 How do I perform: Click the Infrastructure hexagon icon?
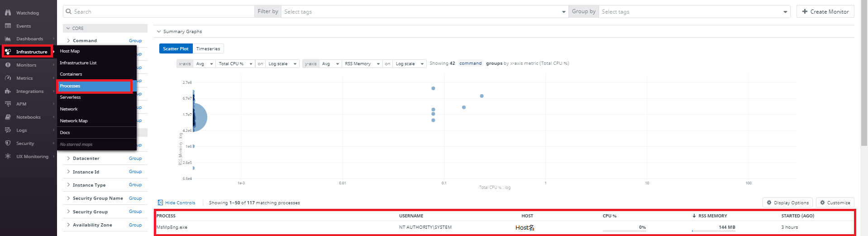[x=8, y=52]
